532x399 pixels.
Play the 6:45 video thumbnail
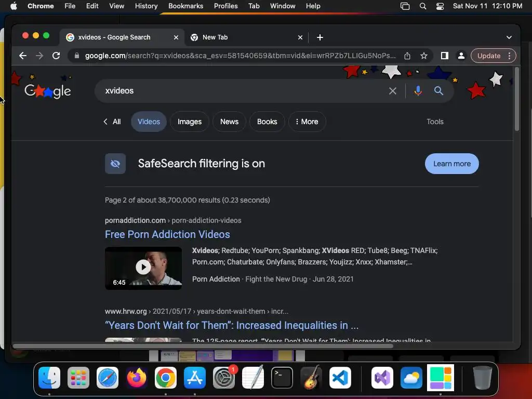point(143,268)
